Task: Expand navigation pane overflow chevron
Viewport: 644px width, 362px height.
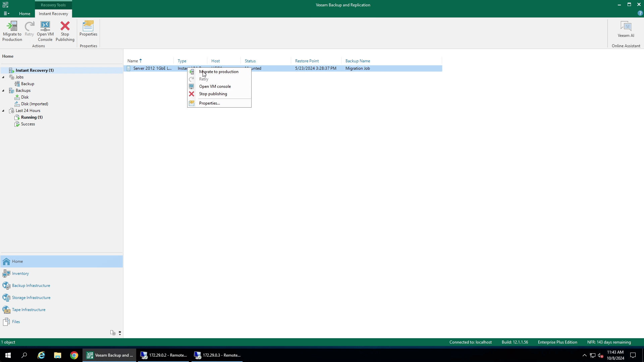Action: 120,333
